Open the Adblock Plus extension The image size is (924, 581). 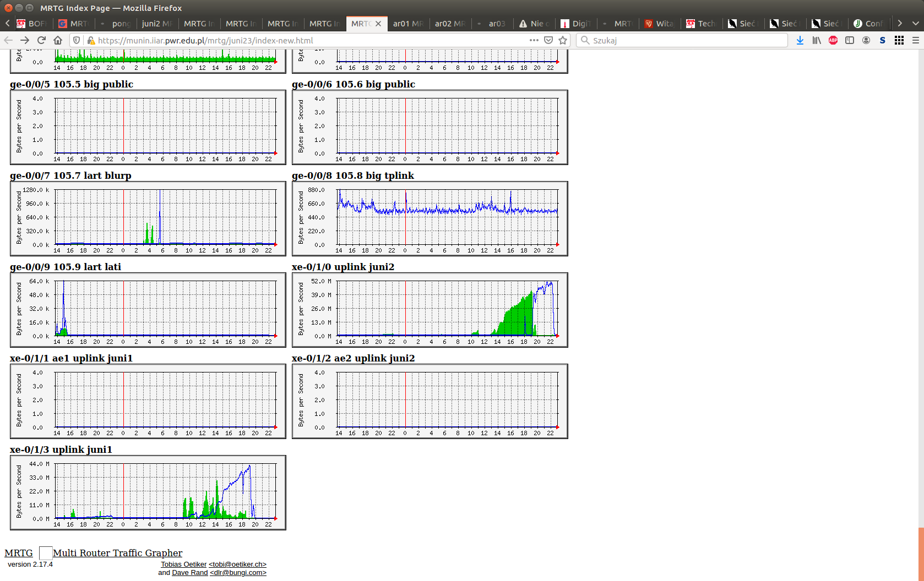coord(833,40)
